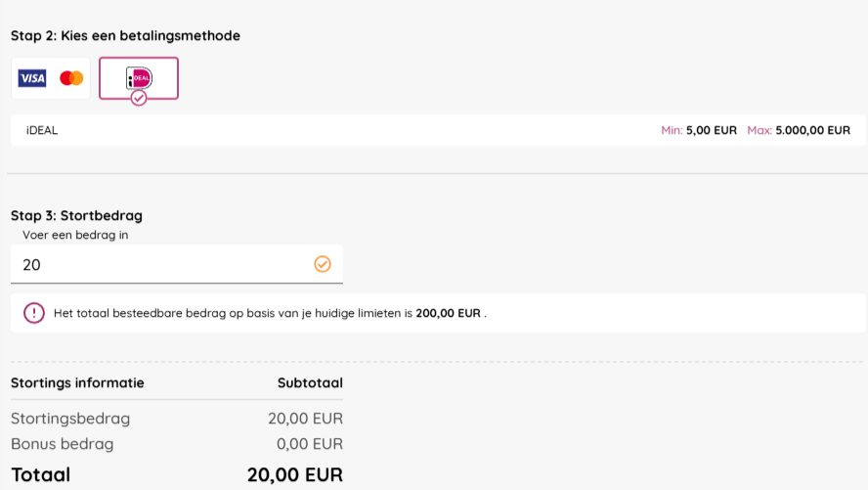Click the maximum 5.000,00 EUR value
Image resolution: width=868 pixels, height=490 pixels.
(812, 130)
